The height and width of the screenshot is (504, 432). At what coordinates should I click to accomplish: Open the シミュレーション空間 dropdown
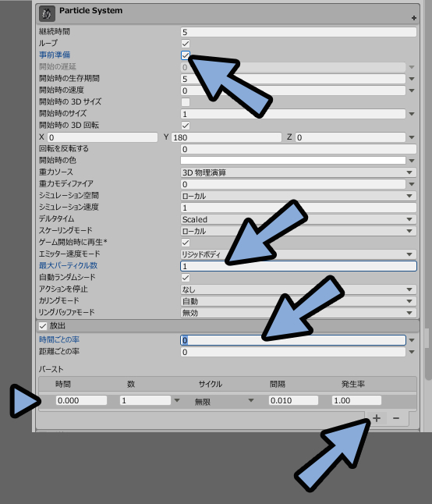(299, 196)
